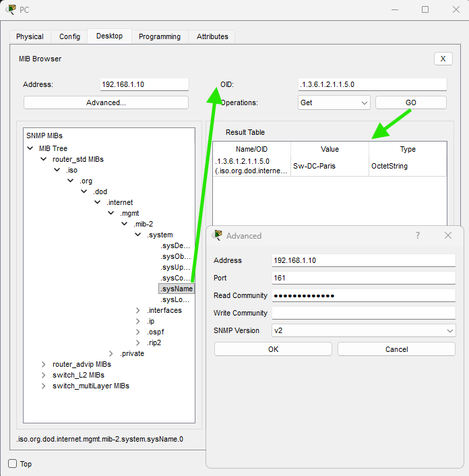Close the MIB Browser with X button

(x=443, y=59)
